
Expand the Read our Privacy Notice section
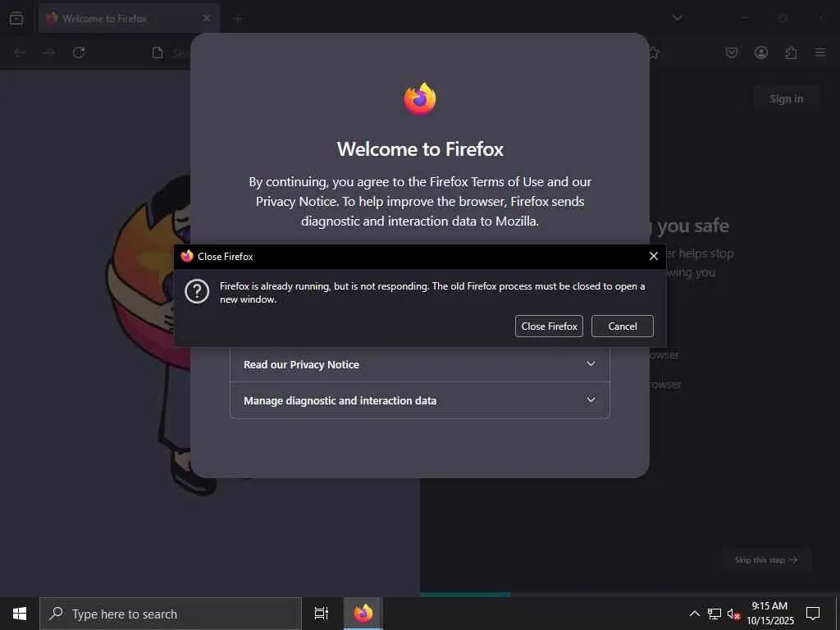[x=419, y=364]
